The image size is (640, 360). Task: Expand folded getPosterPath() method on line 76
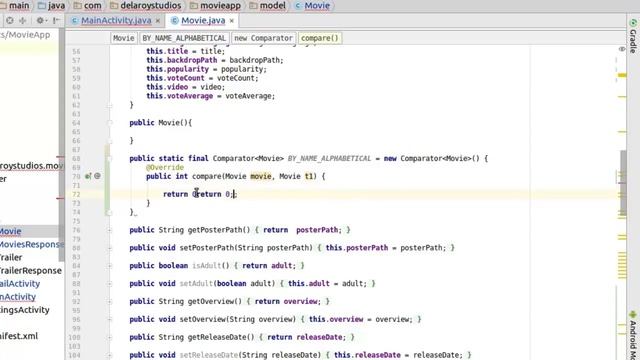pyautogui.click(x=109, y=230)
